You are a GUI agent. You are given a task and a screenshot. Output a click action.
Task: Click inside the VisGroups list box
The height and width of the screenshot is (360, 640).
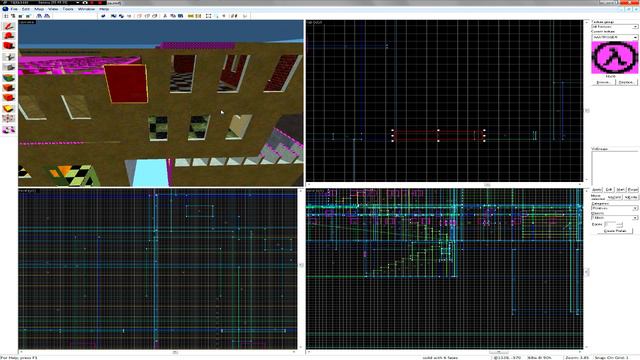coord(614,168)
